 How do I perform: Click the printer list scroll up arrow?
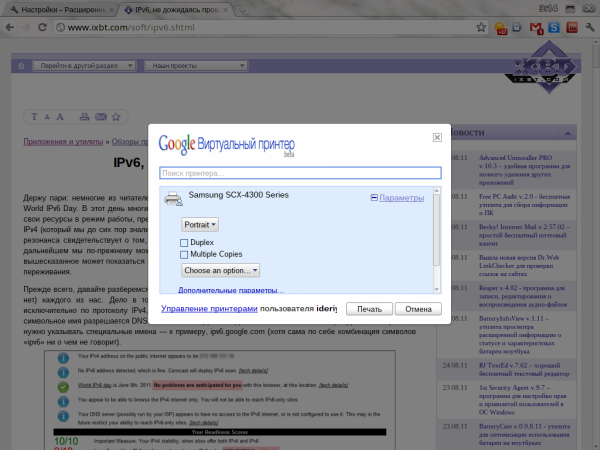(437, 190)
